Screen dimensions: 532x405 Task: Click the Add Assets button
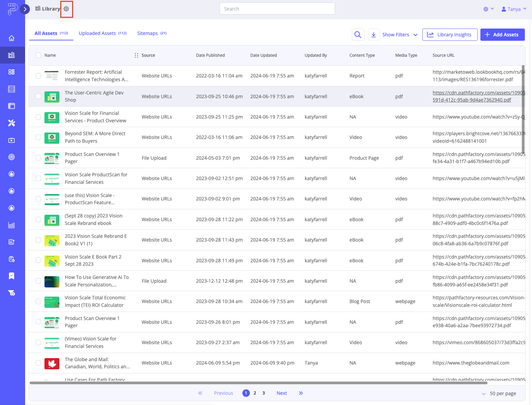[502, 34]
